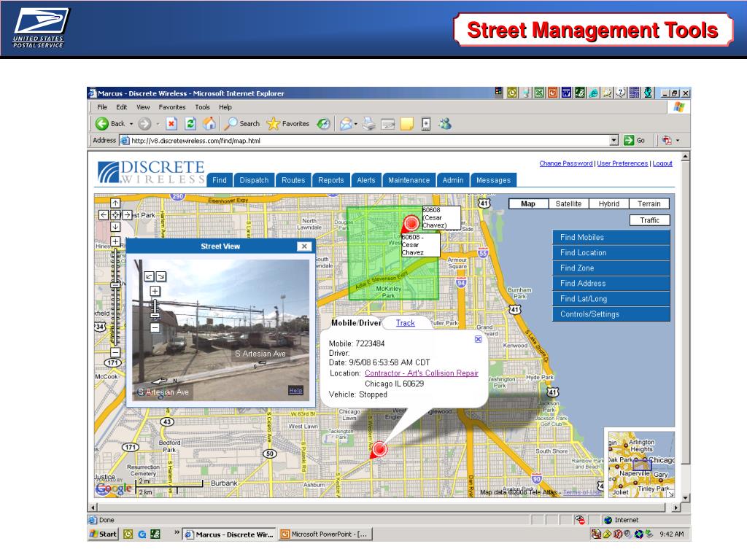Switch map view to Hybrid
Screen dimensions: 747x560
(609, 204)
